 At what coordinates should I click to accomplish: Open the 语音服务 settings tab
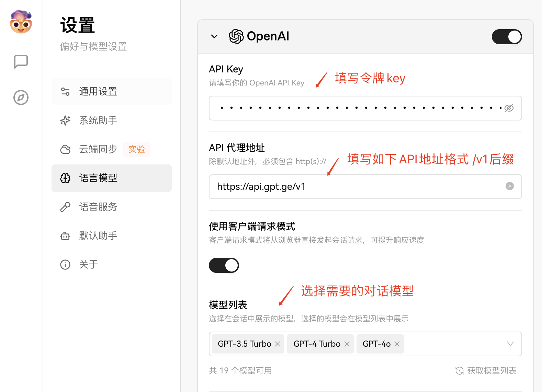[112, 207]
